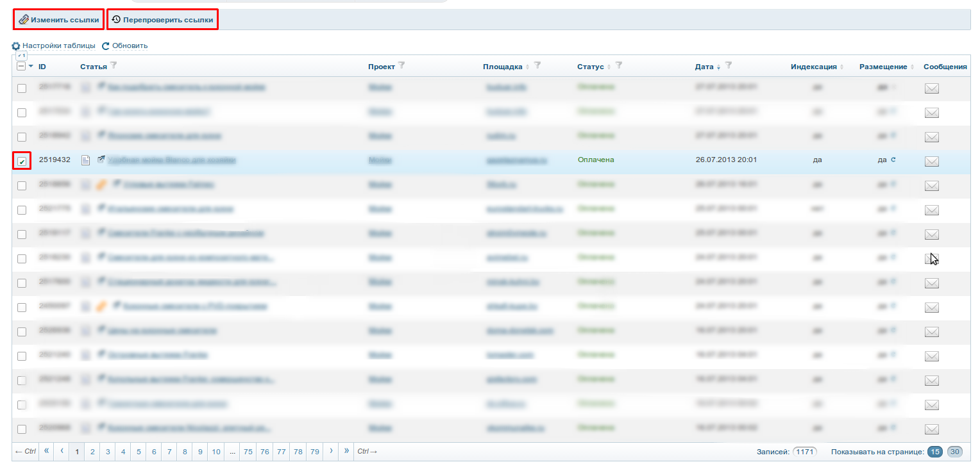Go to page 6
The image size is (980, 462).
point(154,451)
